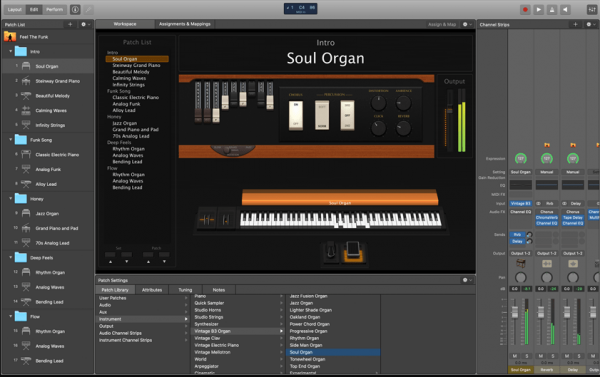This screenshot has width=600, height=377.
Task: Toggle the metronome icon in the toolbar
Action: click(552, 10)
